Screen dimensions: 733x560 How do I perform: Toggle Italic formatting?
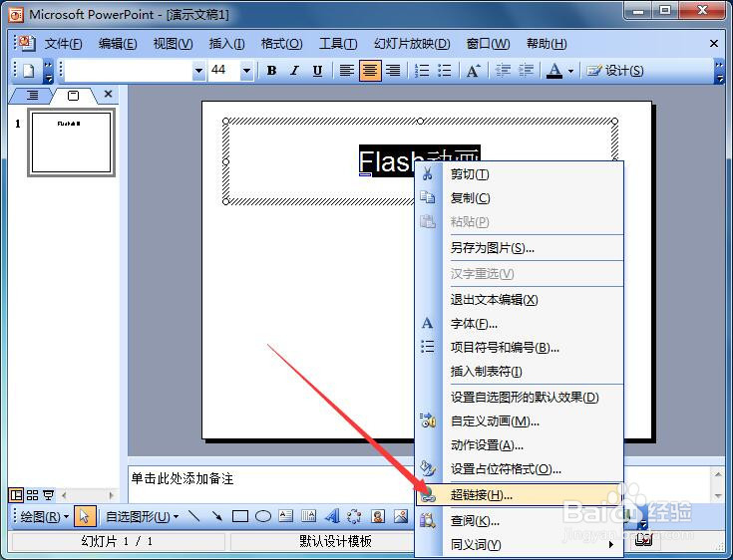(x=294, y=71)
